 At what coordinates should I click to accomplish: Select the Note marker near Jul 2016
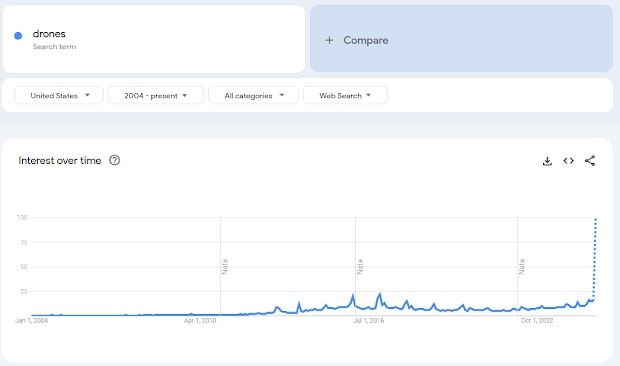(x=359, y=266)
